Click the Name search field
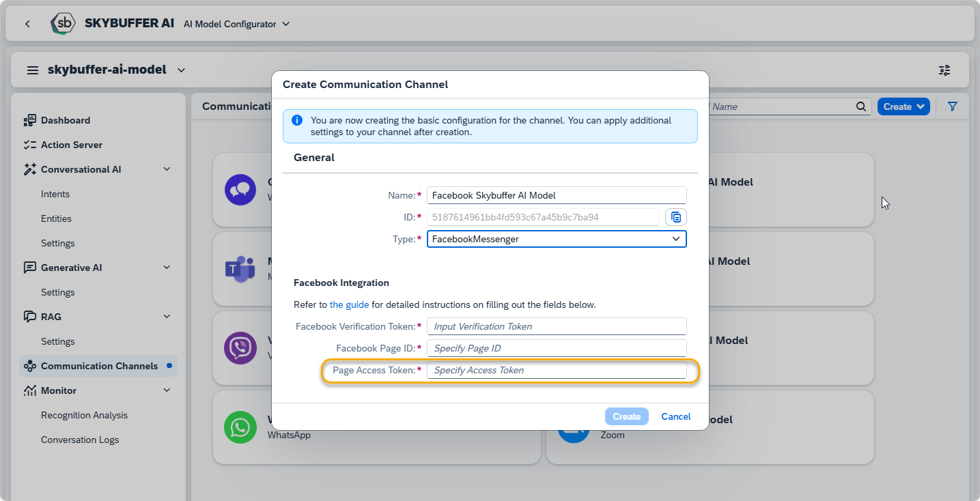 pos(779,106)
